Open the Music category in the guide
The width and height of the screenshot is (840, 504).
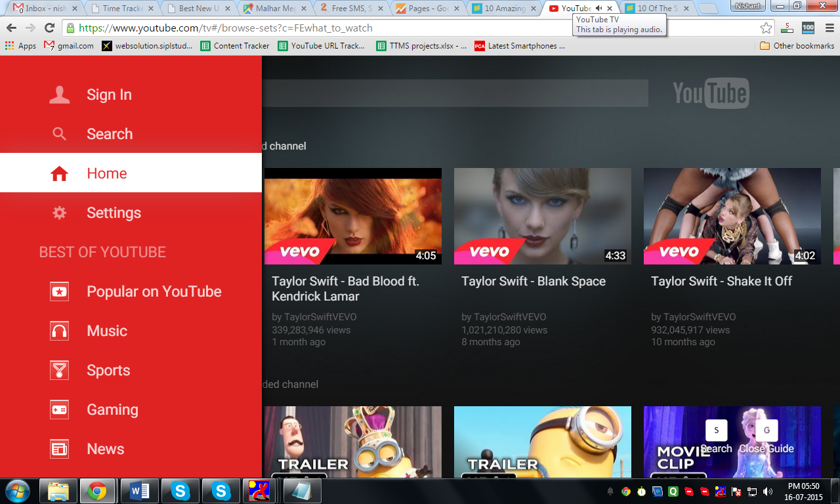click(131, 331)
